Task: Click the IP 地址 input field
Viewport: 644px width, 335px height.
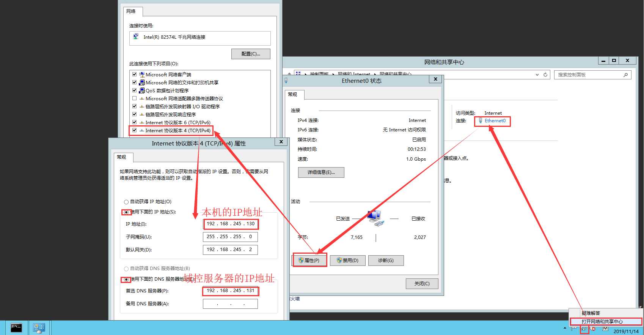Action: coord(231,224)
